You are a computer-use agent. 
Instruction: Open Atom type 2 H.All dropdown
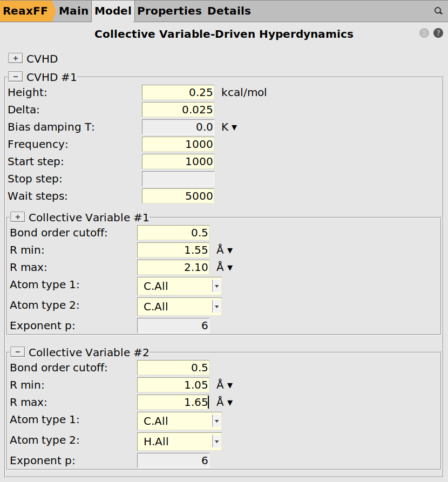(x=179, y=442)
